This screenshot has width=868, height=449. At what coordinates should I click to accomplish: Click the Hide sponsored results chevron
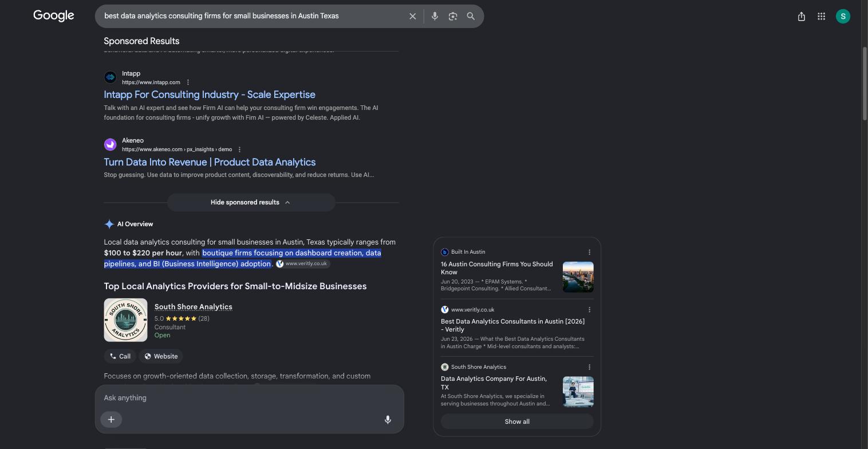(x=287, y=202)
